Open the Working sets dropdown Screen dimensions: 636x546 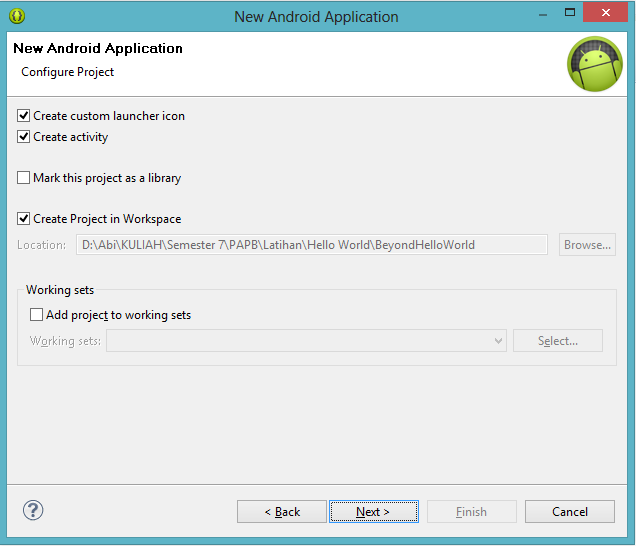point(306,341)
